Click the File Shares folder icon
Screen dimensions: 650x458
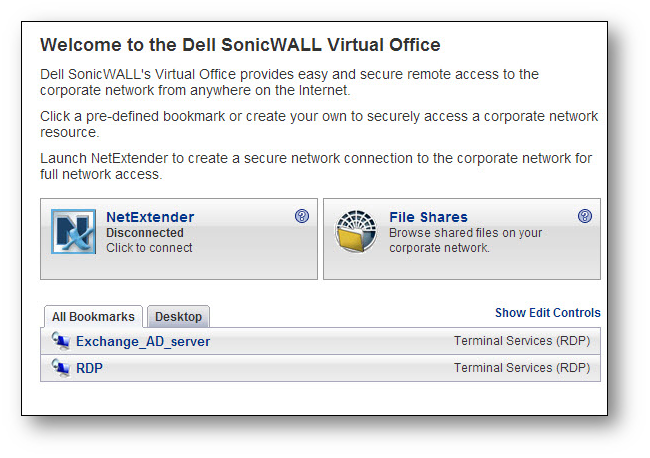357,232
